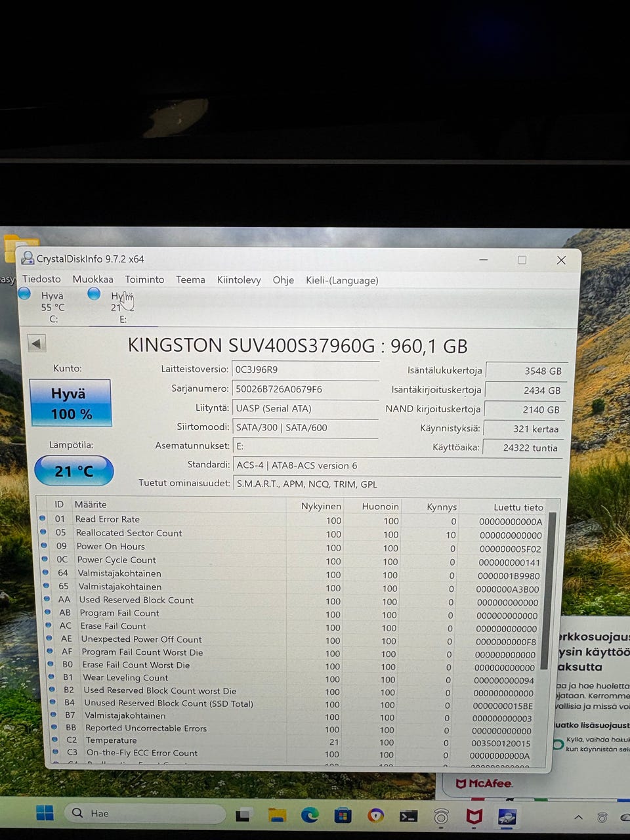Click the Liityntä field UASP (Serial ATA)
The height and width of the screenshot is (840, 630).
click(305, 408)
